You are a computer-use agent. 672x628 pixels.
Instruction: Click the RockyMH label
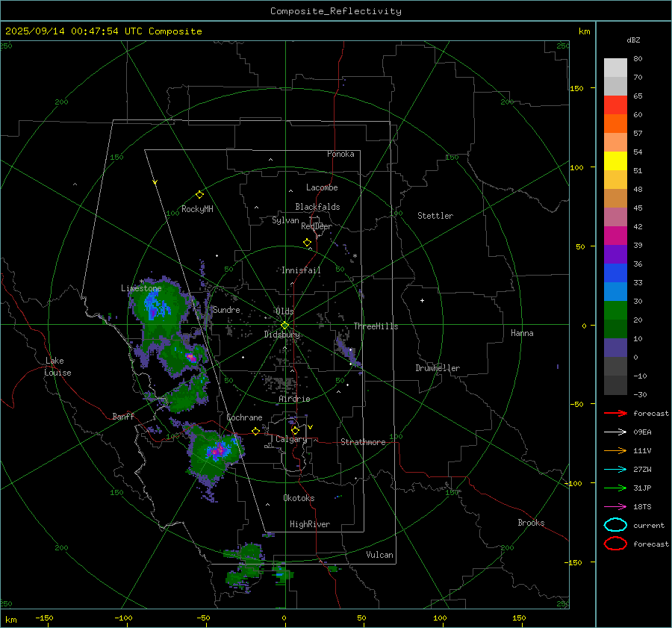coord(197,209)
